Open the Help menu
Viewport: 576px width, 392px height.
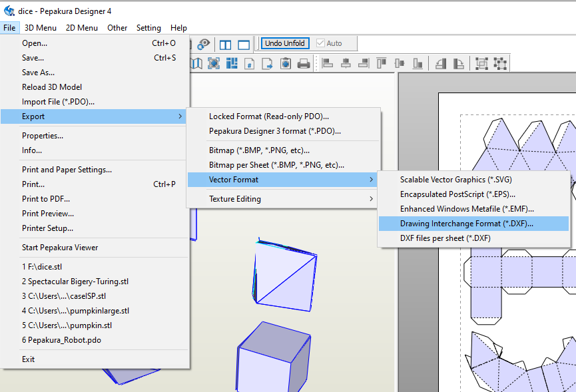(x=178, y=28)
